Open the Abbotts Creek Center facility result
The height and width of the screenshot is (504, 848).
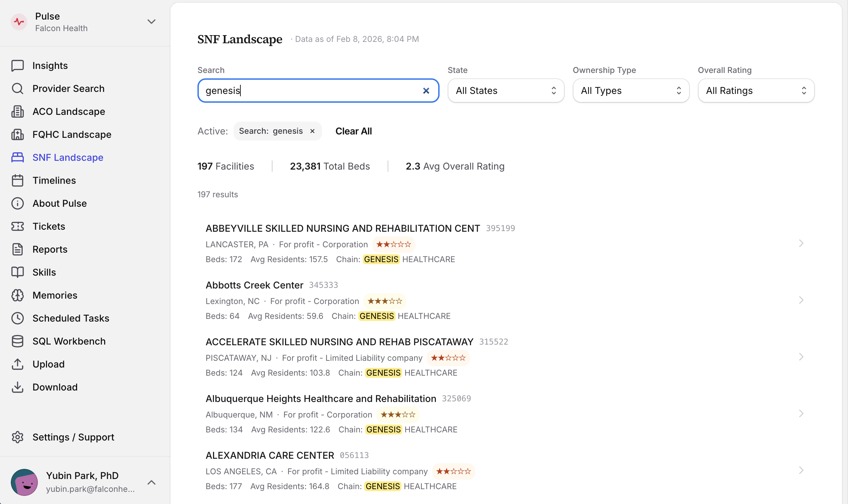tap(254, 285)
